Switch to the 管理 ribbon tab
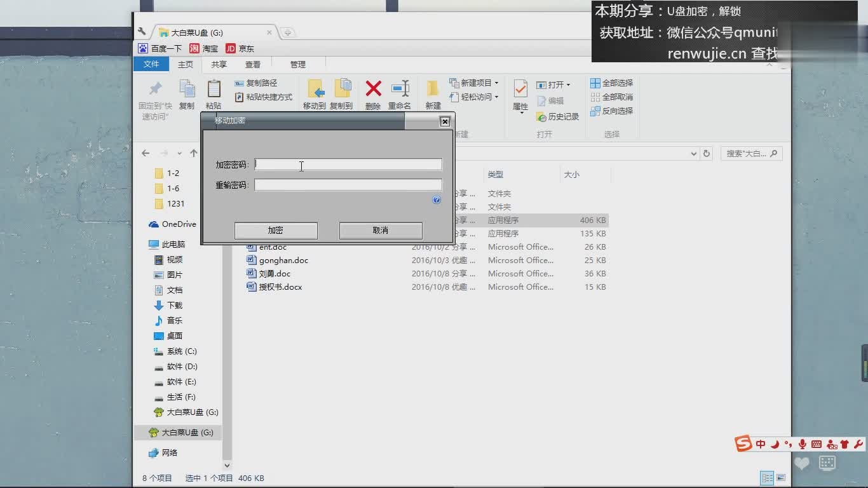Screen dimensions: 868x488 point(298,64)
